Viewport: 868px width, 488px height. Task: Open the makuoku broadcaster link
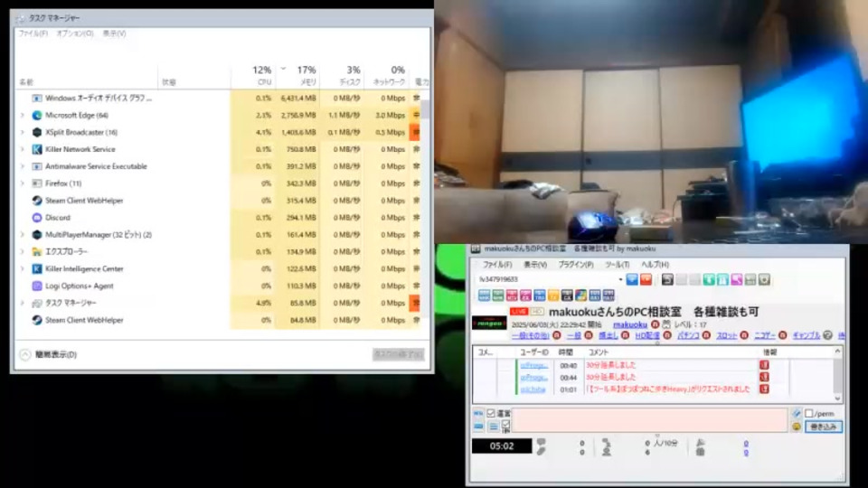[630, 324]
